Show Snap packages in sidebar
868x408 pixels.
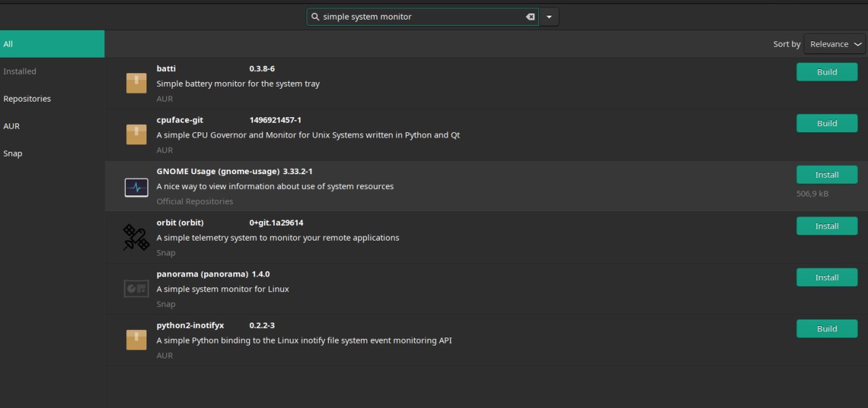pos(52,154)
